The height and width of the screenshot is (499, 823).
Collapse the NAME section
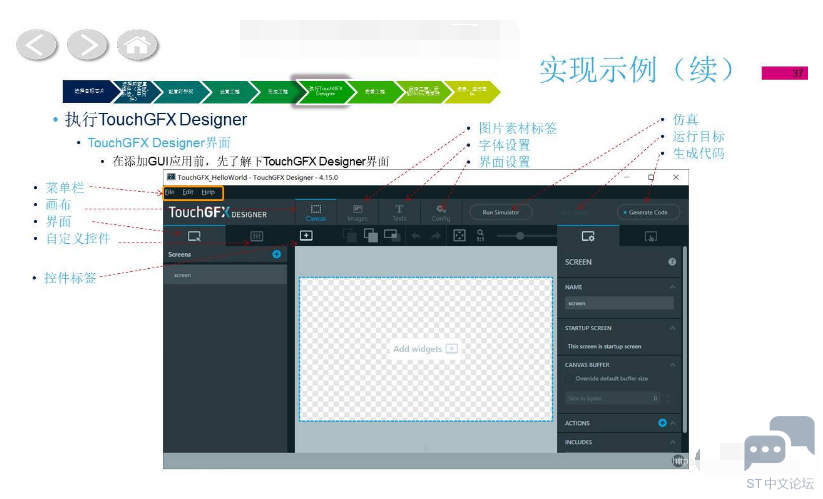pyautogui.click(x=672, y=287)
